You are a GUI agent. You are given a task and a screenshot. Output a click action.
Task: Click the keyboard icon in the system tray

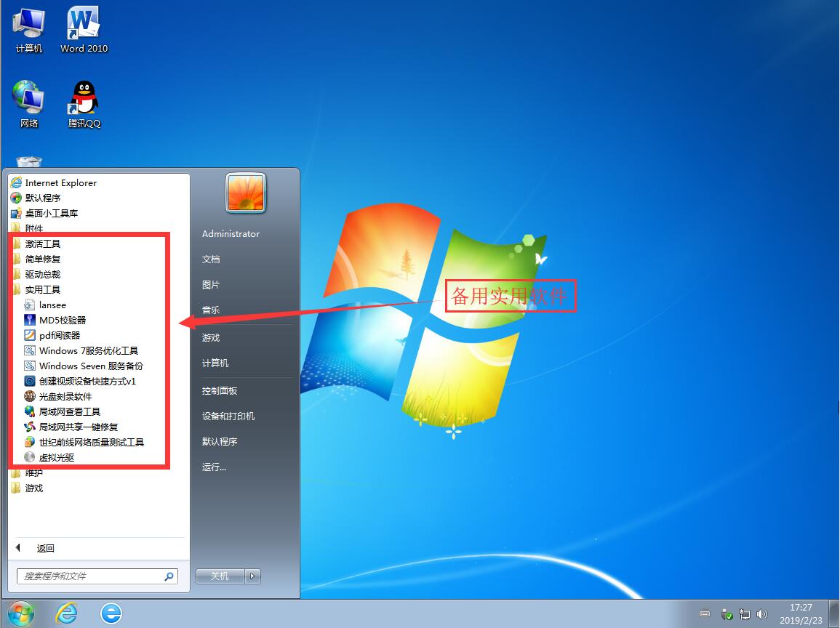point(705,613)
